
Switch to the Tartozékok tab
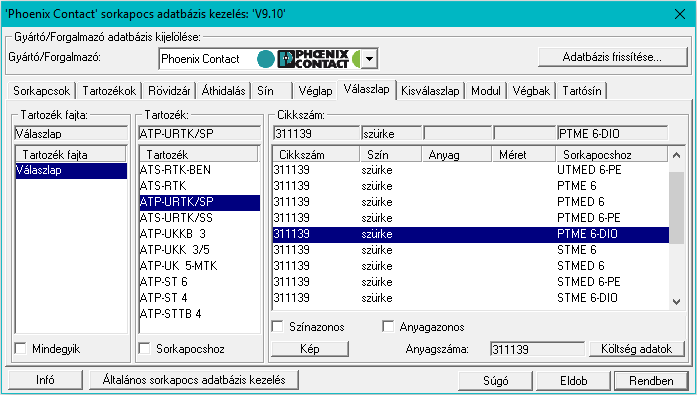click(x=109, y=91)
